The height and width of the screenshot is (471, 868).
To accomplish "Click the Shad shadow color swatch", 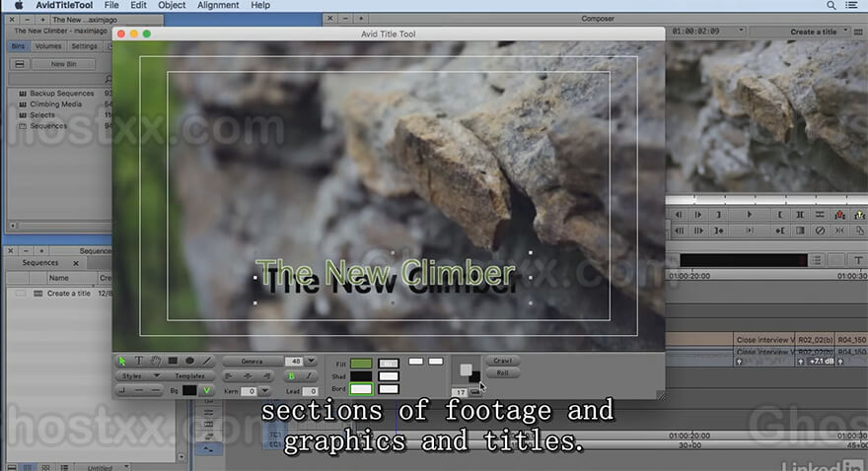I will coord(361,376).
